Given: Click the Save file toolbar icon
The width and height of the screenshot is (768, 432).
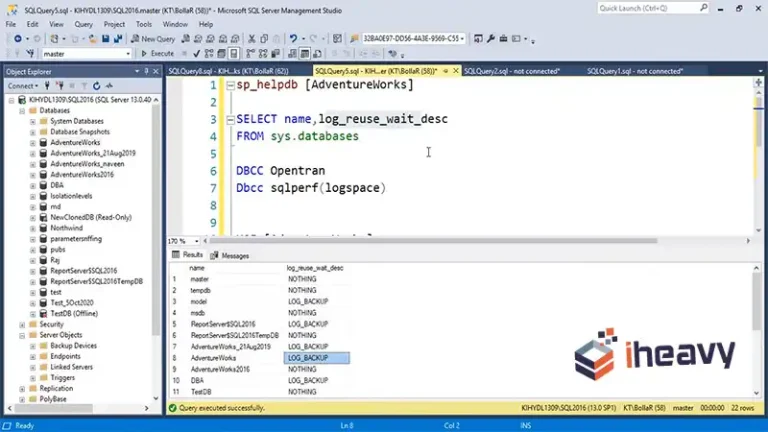Looking at the screenshot, I should (x=105, y=39).
